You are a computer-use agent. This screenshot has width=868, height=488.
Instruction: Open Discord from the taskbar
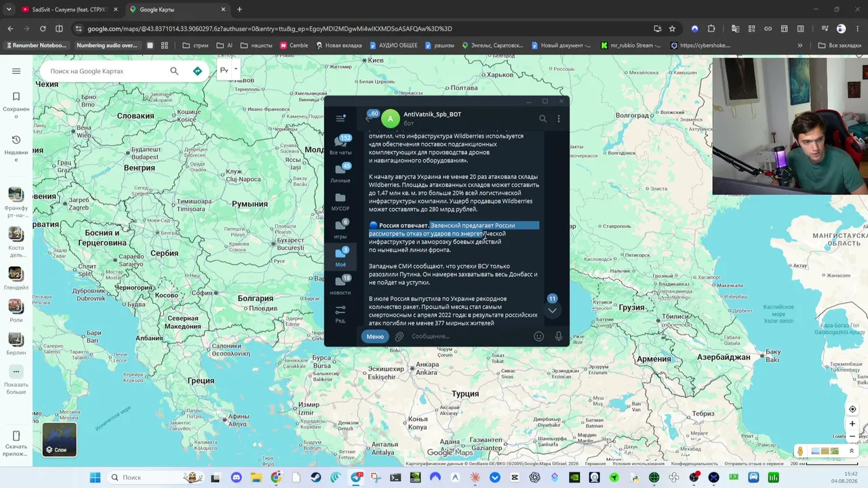[x=236, y=477]
